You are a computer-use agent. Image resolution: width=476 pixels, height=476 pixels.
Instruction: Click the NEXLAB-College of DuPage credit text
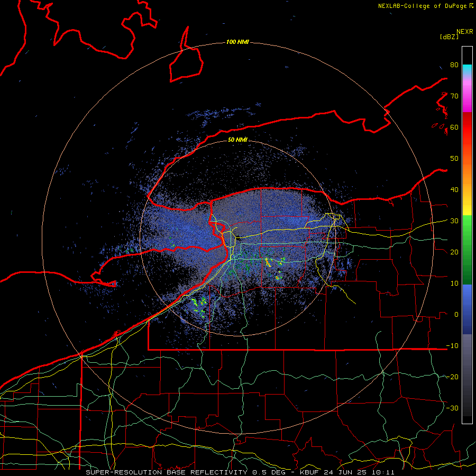pos(422,6)
